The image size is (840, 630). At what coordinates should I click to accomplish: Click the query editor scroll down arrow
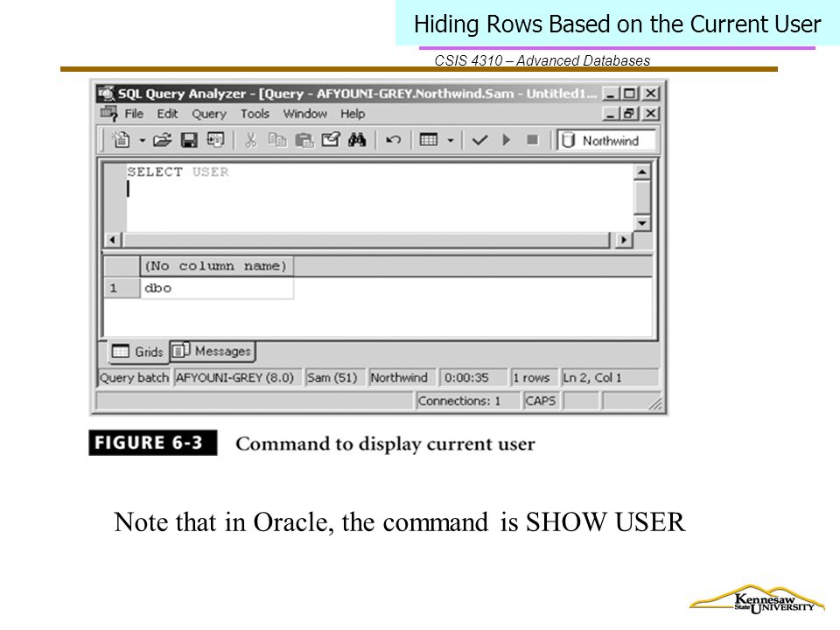click(641, 222)
